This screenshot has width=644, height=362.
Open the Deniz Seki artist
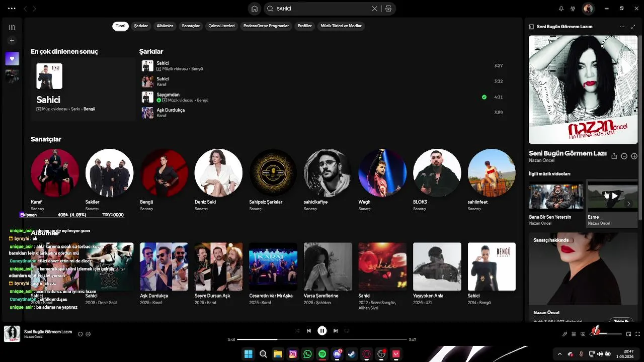(218, 172)
